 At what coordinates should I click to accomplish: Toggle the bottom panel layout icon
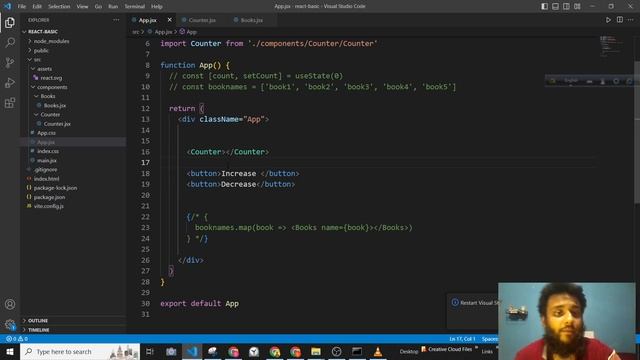(x=556, y=6)
